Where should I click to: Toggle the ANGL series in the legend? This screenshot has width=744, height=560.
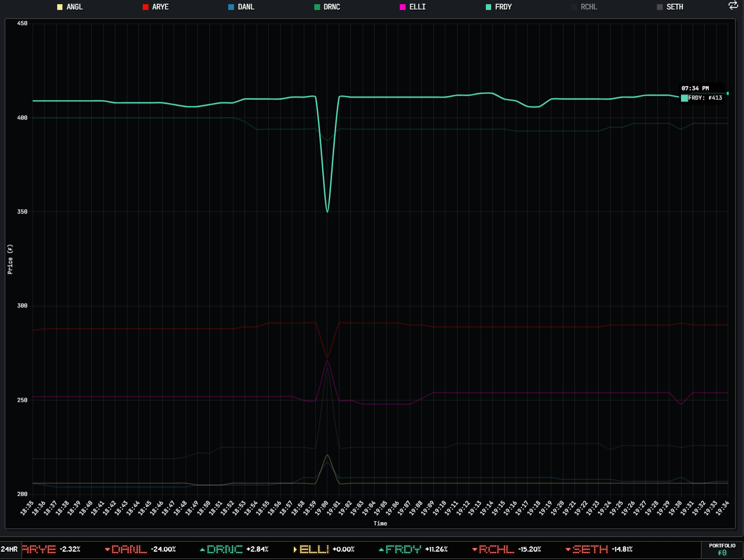point(70,7)
